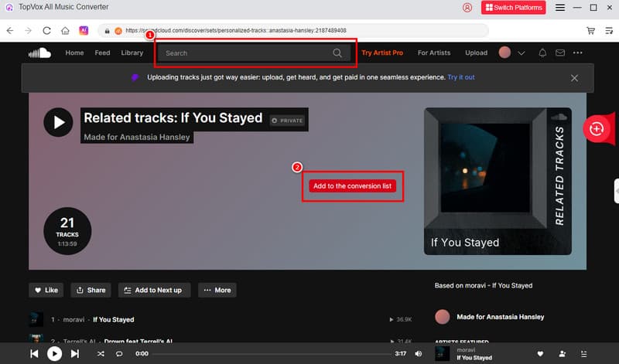Screen dimensions: 619x364
Task: Skip to previous track in player
Action: click(34, 354)
